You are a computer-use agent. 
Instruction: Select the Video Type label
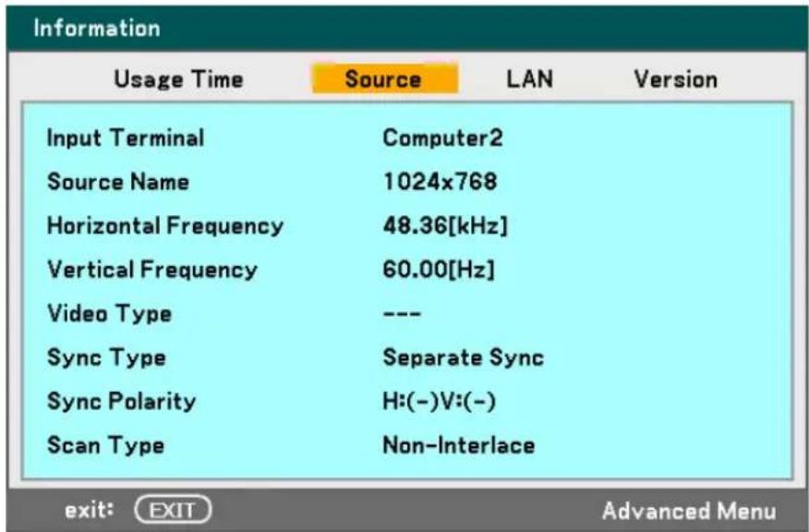click(x=109, y=314)
